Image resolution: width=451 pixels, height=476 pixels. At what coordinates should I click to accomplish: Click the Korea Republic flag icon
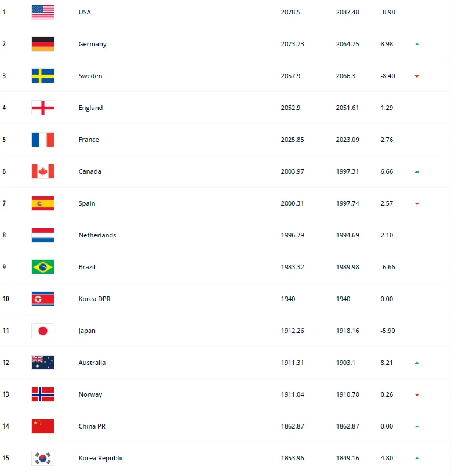(x=42, y=458)
